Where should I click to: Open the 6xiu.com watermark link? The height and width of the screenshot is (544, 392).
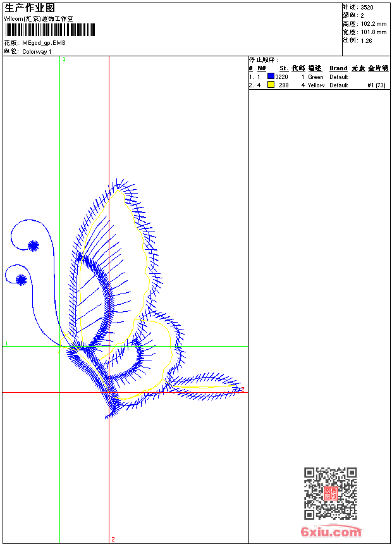coord(331,532)
